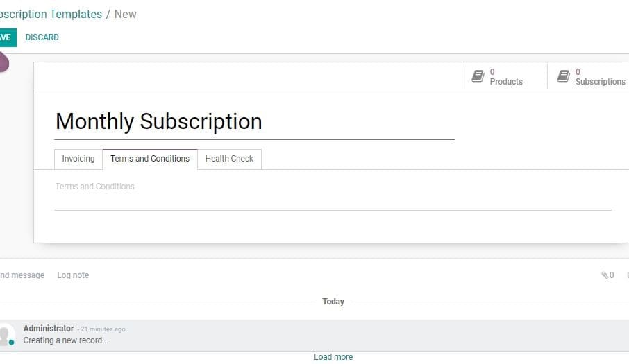Discard the new subscription template
629x364 pixels.
click(x=42, y=37)
